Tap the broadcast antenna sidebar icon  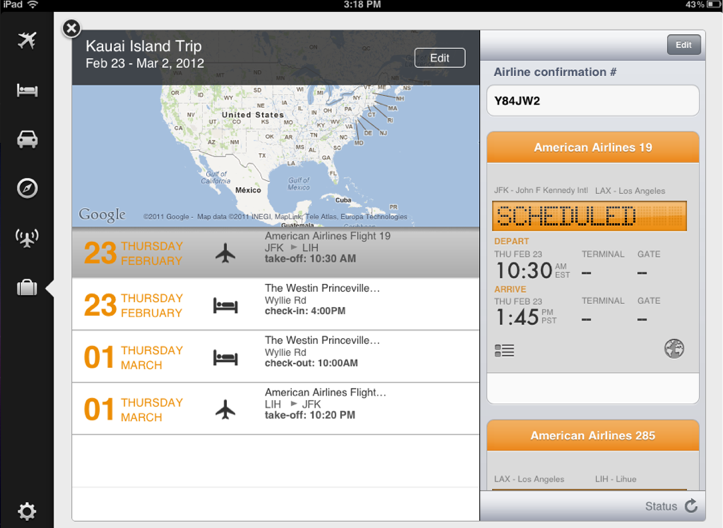[x=27, y=238]
